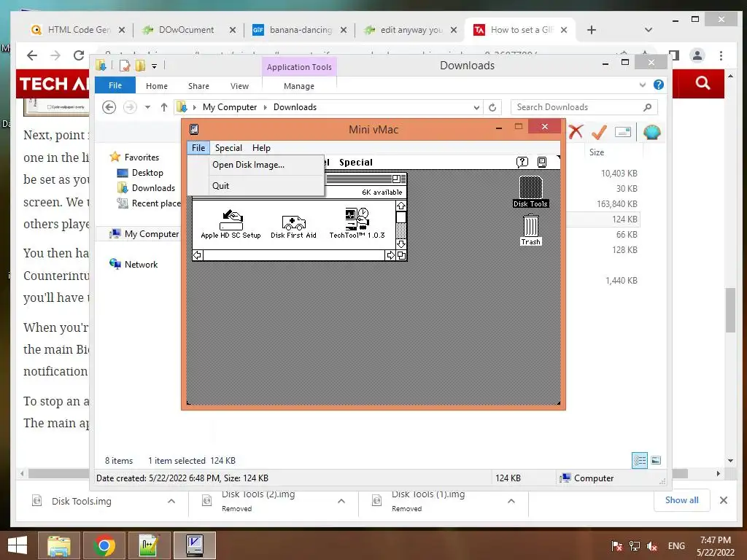The width and height of the screenshot is (747, 560).
Task: Open Disk Tools (1).img download chevron
Action: pyautogui.click(x=511, y=501)
